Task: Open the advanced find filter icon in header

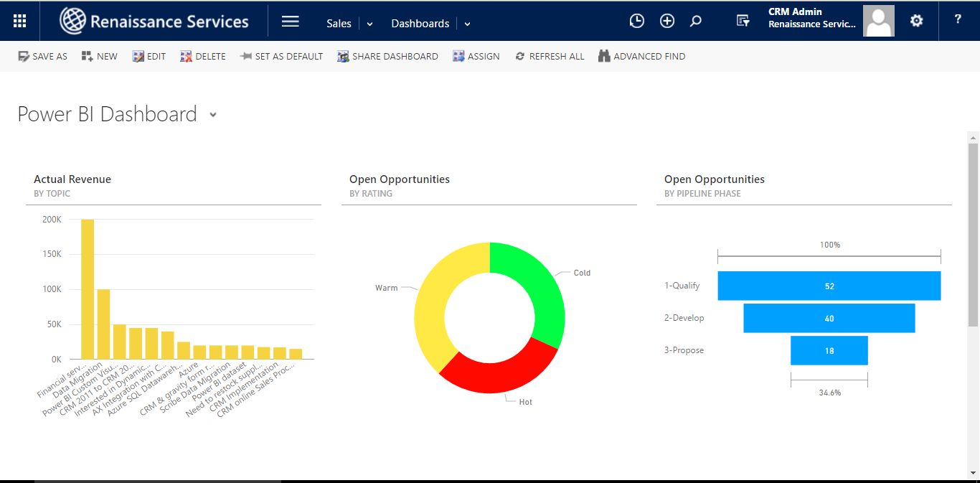Action: 743,21
